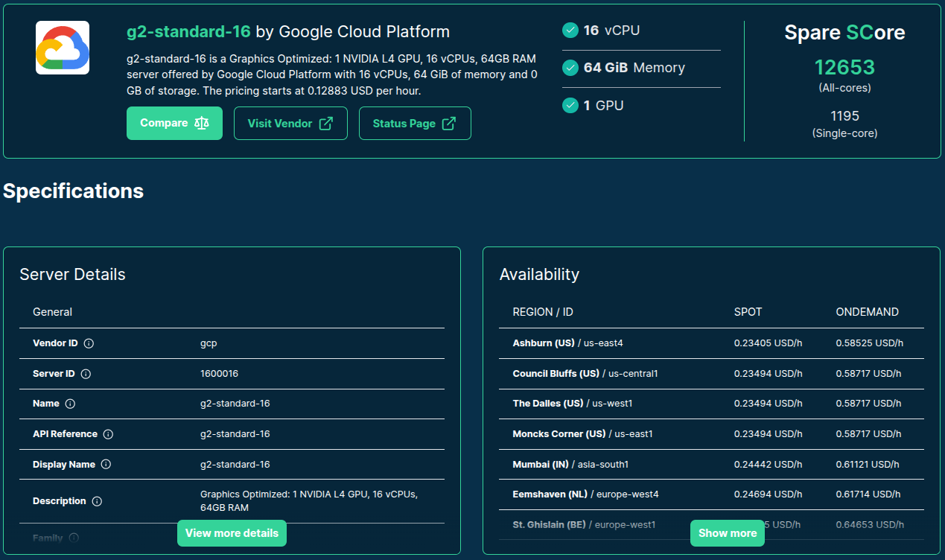Select the Eemshaven (NL) europe-west4 row
The width and height of the screenshot is (945, 560).
(x=711, y=494)
